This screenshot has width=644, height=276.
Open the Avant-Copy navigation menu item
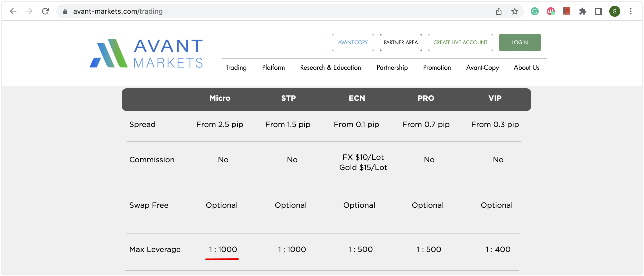click(482, 67)
